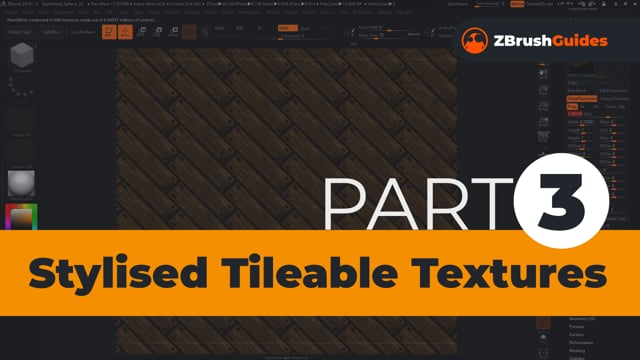The image size is (640, 360).
Task: Open the cube brush thumbnail
Action: pos(22,56)
